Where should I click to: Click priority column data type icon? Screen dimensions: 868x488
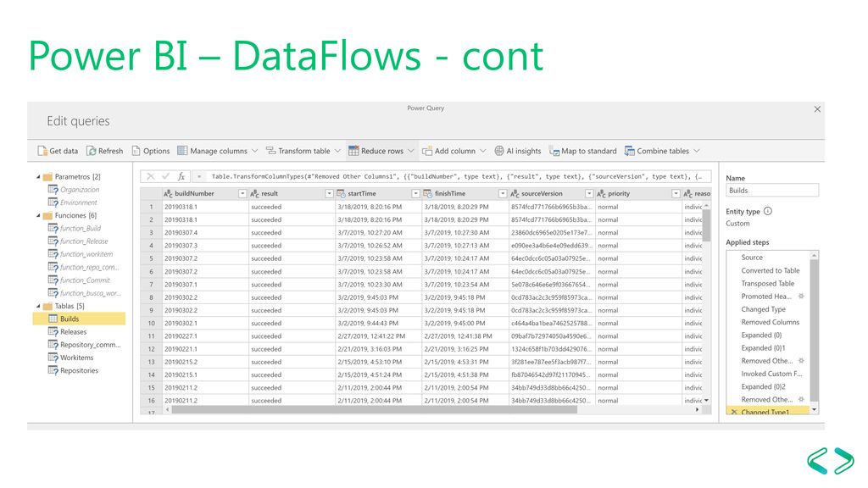click(601, 194)
